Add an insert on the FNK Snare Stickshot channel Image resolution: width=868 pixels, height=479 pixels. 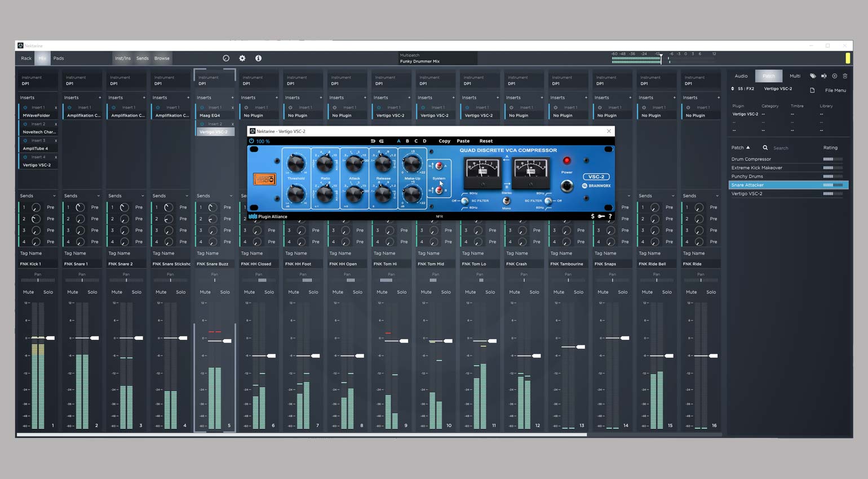click(188, 97)
